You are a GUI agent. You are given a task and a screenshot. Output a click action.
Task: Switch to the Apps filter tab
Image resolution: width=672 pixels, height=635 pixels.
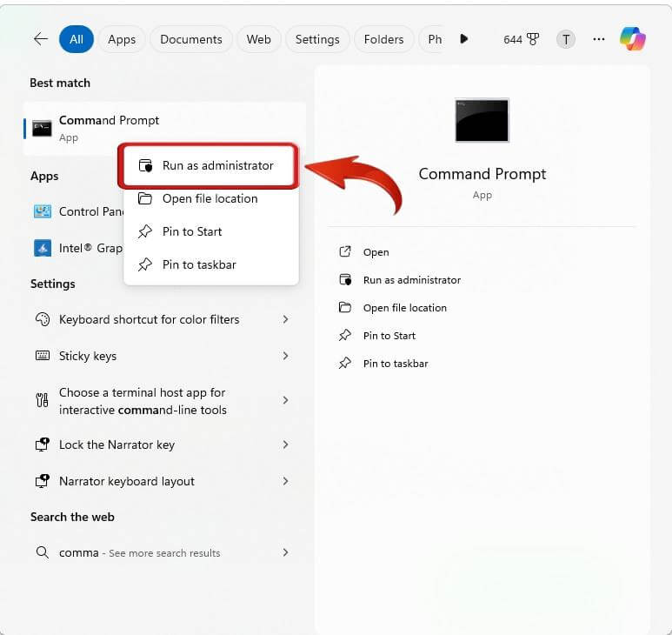[122, 39]
